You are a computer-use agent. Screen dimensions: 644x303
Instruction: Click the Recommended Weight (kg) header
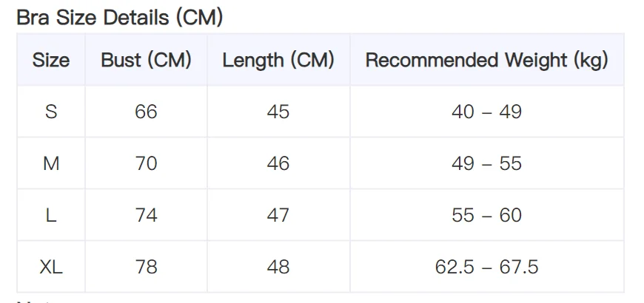[x=486, y=60]
